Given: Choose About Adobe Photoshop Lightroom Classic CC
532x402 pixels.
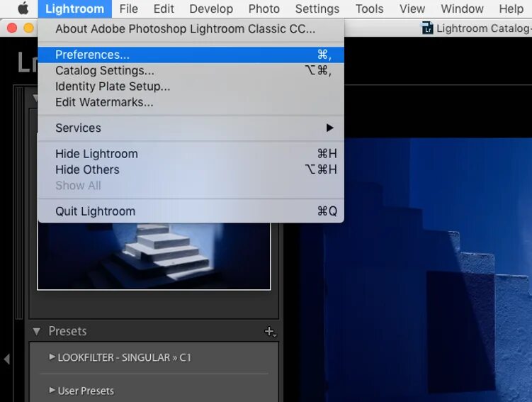Looking at the screenshot, I should click(x=191, y=29).
